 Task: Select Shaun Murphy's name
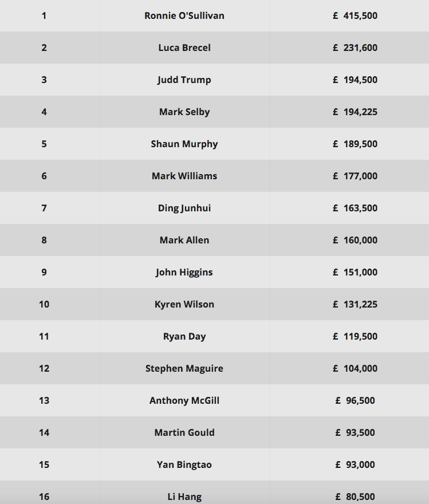(184, 144)
